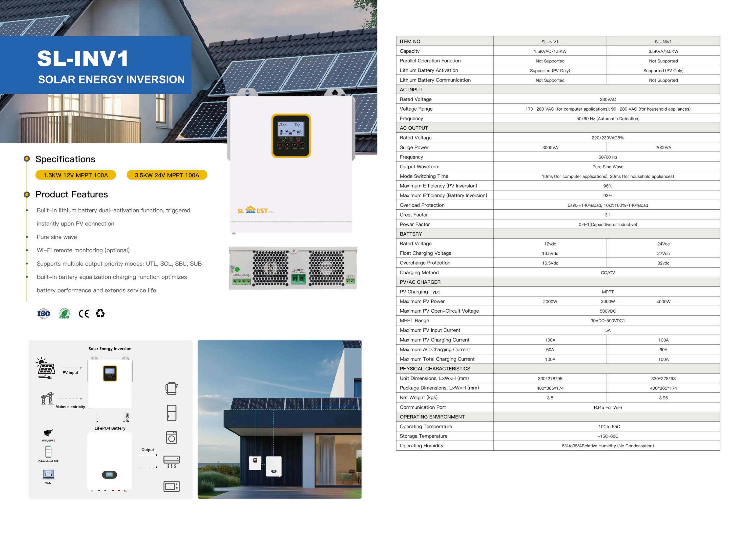
Task: Click the SOLAR ENERGY INVERSION subtitle
Action: click(111, 79)
